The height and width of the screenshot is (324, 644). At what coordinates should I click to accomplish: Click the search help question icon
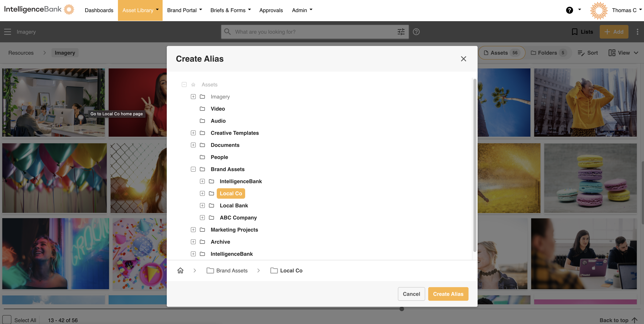click(416, 32)
